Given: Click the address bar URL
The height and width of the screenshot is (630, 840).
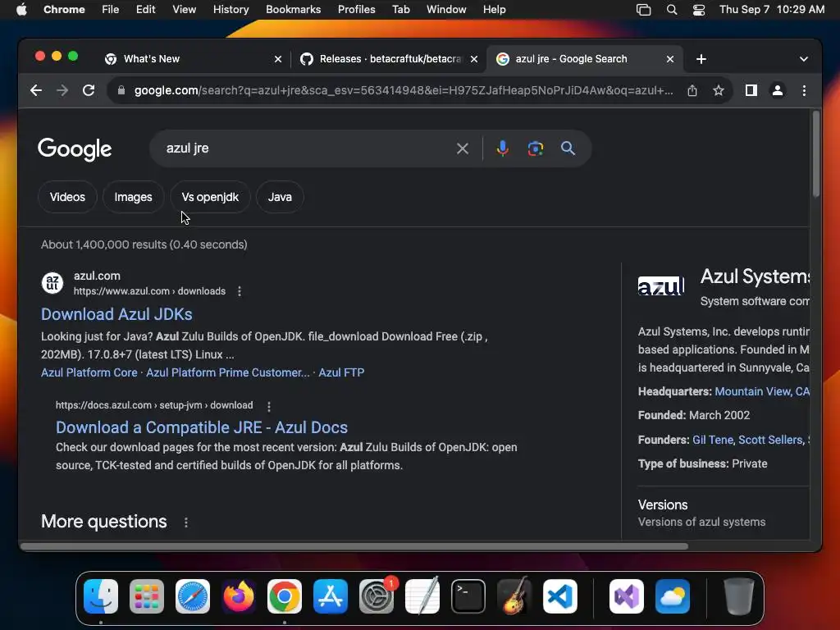Looking at the screenshot, I should (x=404, y=90).
